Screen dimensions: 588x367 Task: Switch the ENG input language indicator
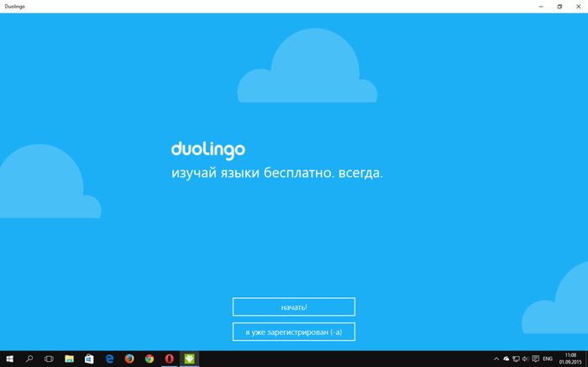click(548, 359)
